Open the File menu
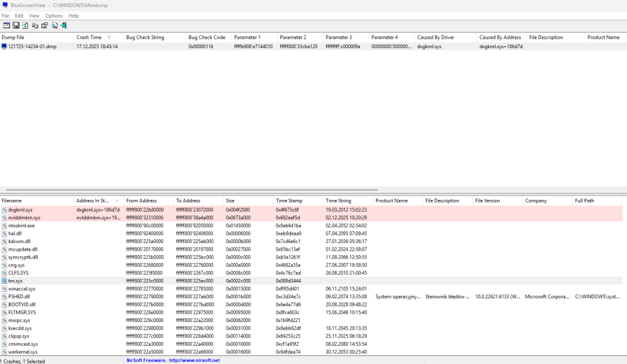The image size is (627, 364). click(6, 16)
